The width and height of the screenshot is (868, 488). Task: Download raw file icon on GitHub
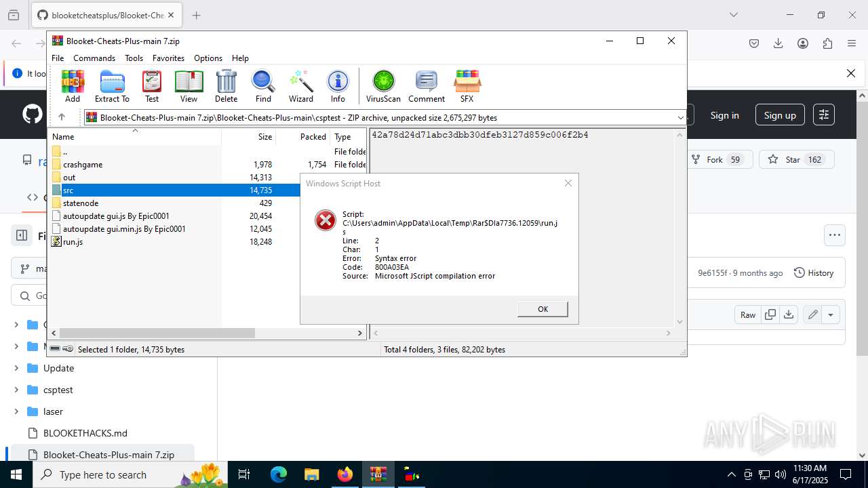click(788, 314)
